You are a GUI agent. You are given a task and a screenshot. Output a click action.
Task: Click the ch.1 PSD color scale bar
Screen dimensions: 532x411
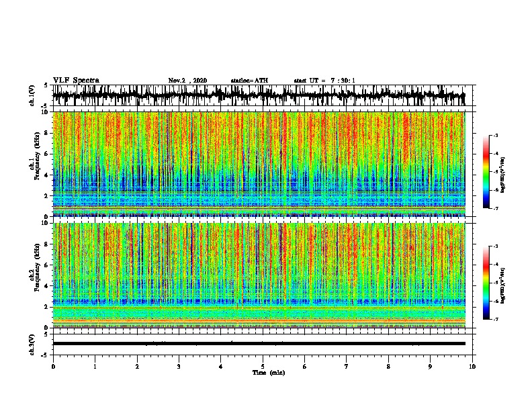[486, 172]
